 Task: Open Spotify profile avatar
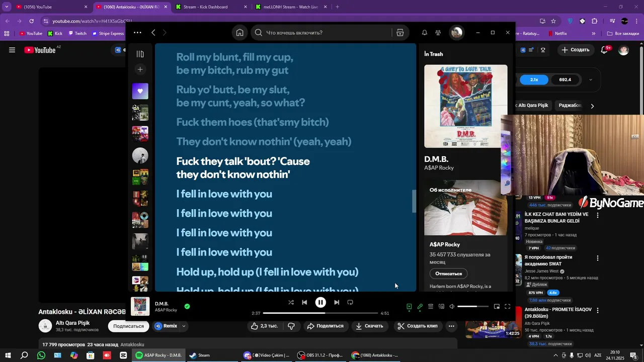pos(457,33)
